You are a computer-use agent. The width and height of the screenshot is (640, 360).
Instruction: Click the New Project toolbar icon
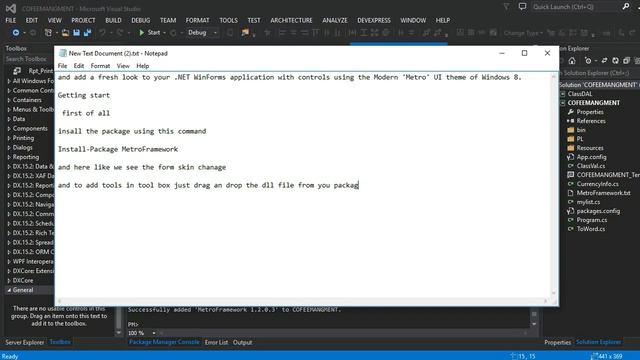(48, 33)
